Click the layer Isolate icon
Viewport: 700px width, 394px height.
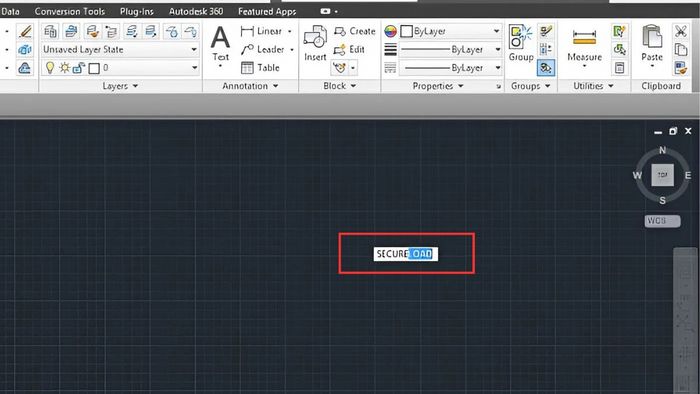131,31
